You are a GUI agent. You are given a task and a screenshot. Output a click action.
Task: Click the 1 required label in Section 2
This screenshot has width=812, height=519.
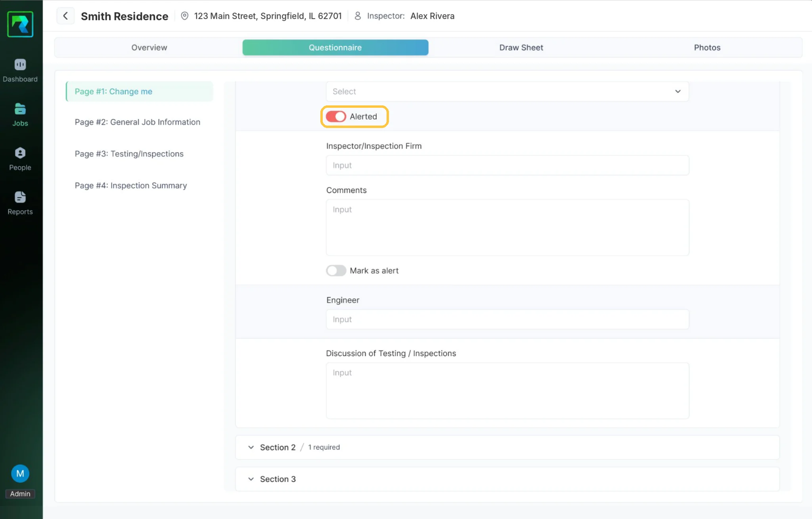324,447
